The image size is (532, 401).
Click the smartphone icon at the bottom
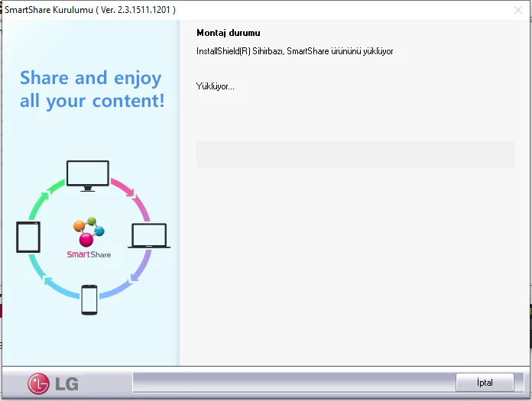click(x=89, y=299)
